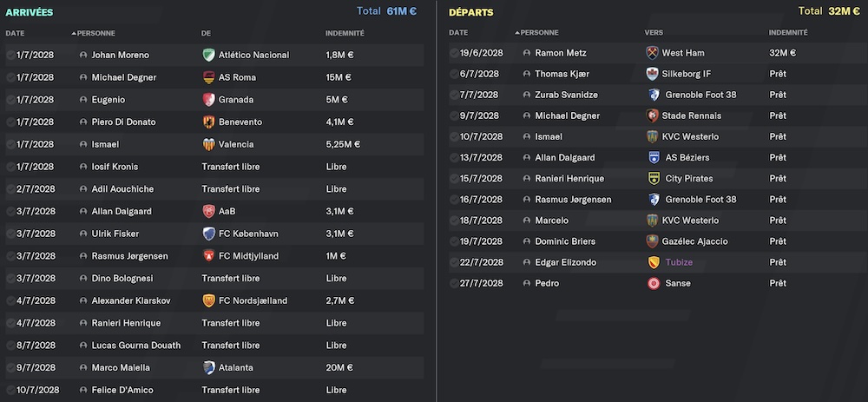Click the De column header in Arrivées
868x402 pixels.
coord(206,33)
